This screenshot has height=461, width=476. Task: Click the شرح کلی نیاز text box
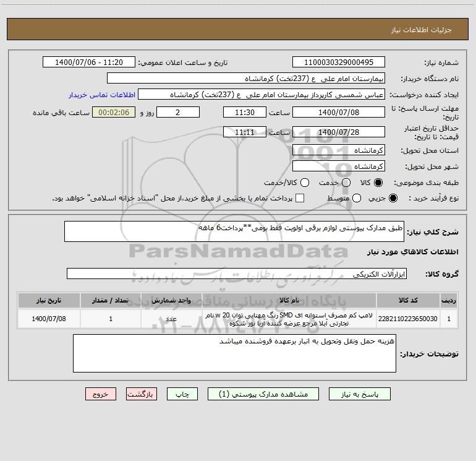[x=234, y=231]
